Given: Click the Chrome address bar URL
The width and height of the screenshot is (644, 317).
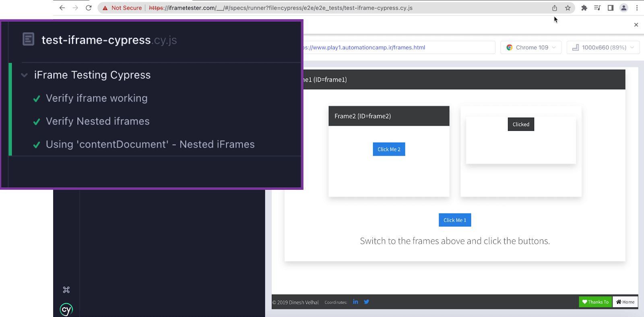Looking at the screenshot, I should pos(281,8).
